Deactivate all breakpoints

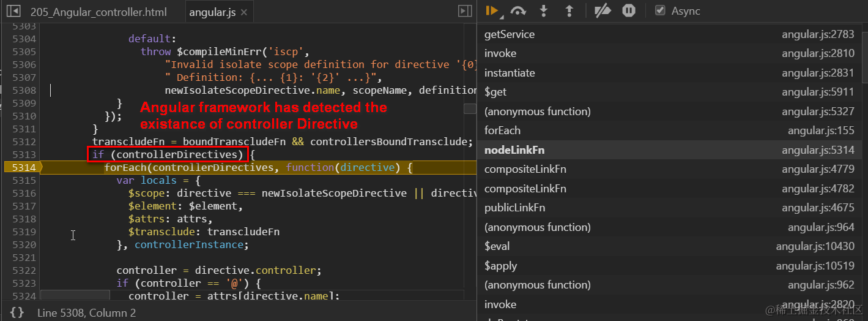click(603, 11)
